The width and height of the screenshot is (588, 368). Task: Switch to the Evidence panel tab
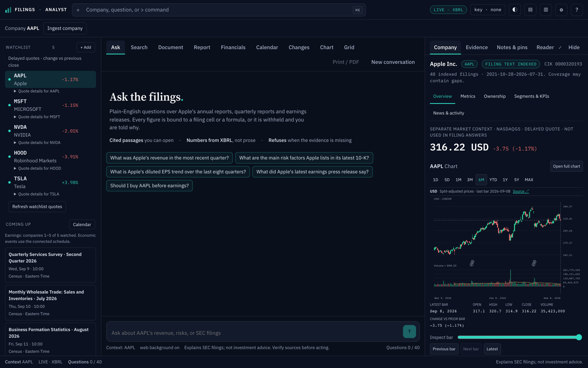point(477,47)
